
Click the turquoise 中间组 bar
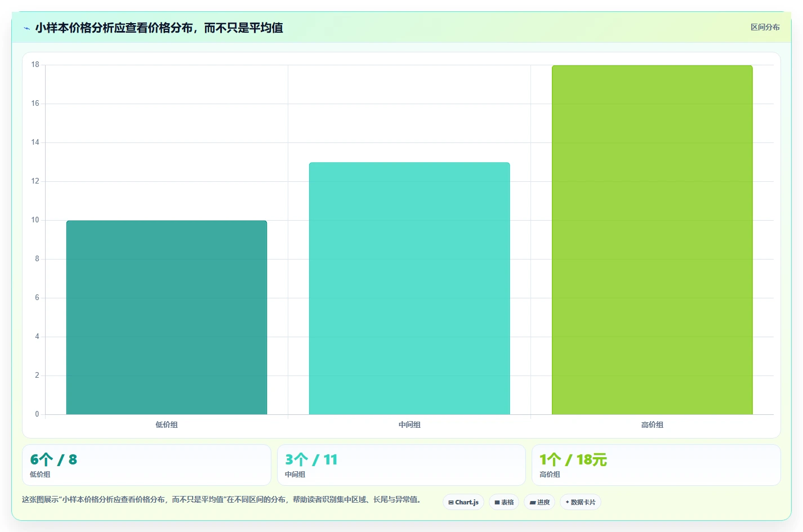click(409, 289)
